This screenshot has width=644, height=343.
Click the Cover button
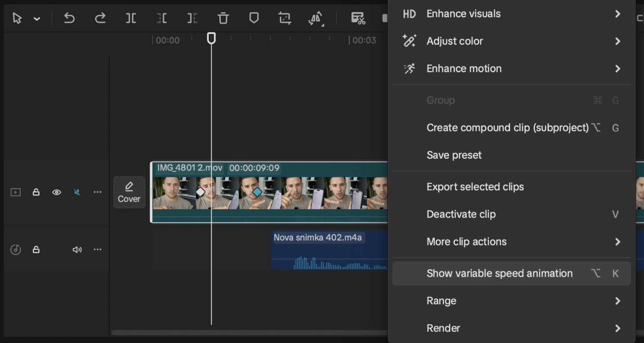tap(129, 192)
